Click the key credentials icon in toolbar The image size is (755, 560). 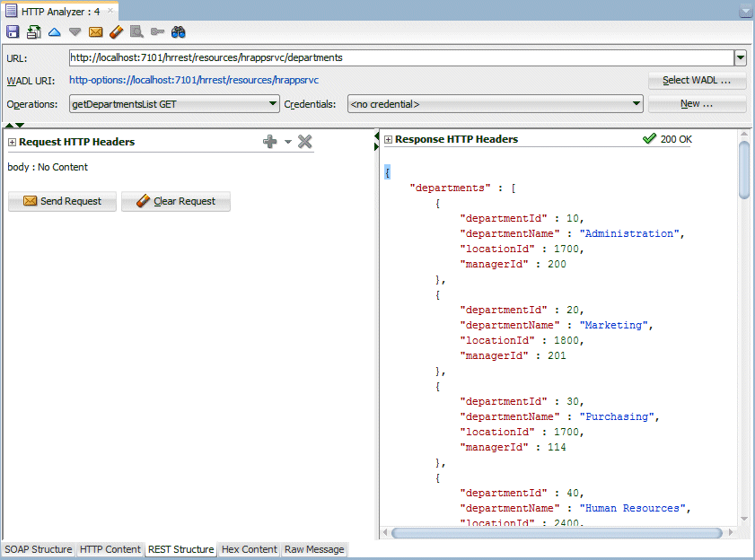point(157,32)
